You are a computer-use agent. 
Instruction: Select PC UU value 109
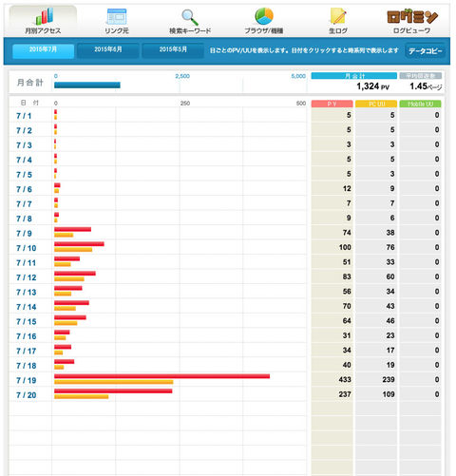(389, 394)
